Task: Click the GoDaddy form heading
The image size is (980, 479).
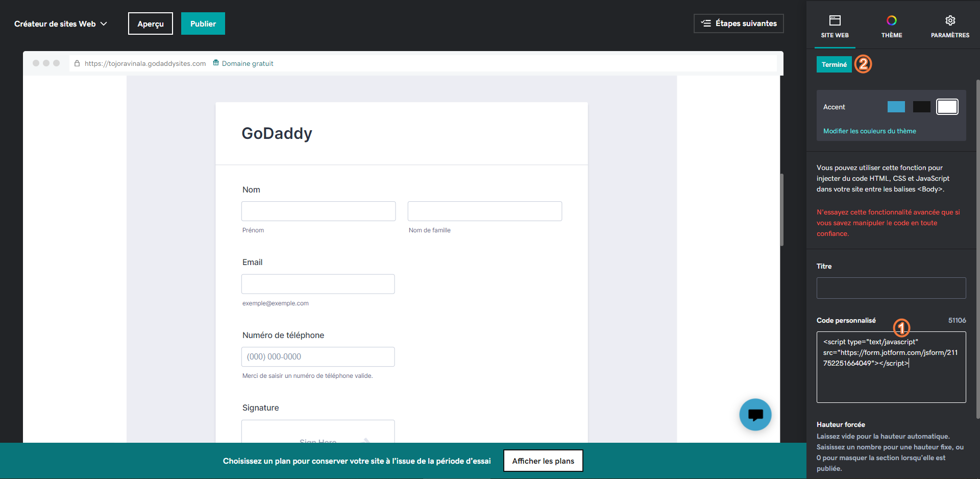Action: point(277,133)
